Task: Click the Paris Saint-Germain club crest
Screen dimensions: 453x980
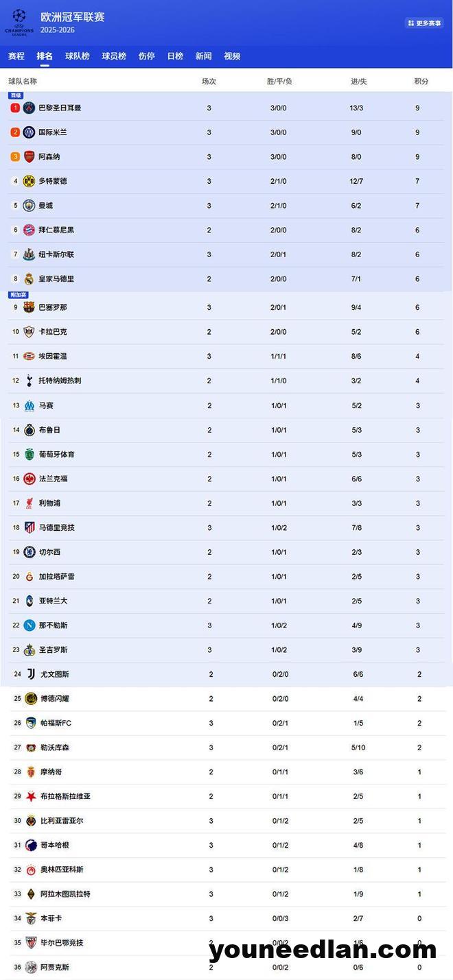Action: [x=29, y=108]
